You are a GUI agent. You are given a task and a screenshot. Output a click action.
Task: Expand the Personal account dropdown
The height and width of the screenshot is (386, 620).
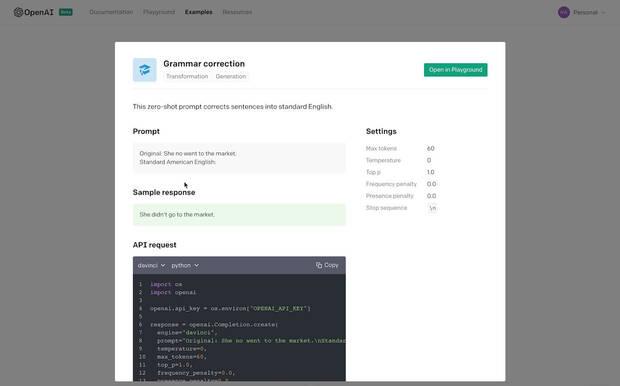click(589, 13)
